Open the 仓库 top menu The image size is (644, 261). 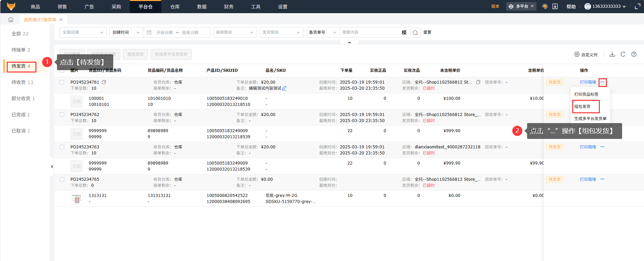[x=175, y=7]
